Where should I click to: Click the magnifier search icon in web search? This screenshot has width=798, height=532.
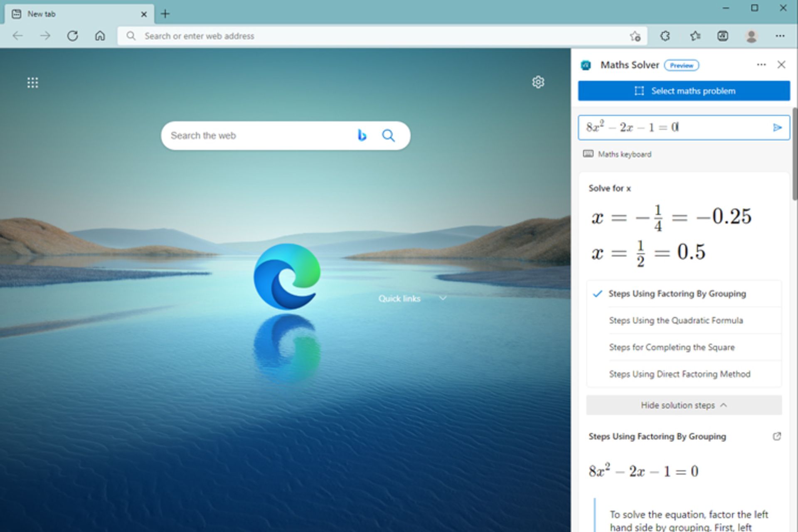pyautogui.click(x=389, y=135)
